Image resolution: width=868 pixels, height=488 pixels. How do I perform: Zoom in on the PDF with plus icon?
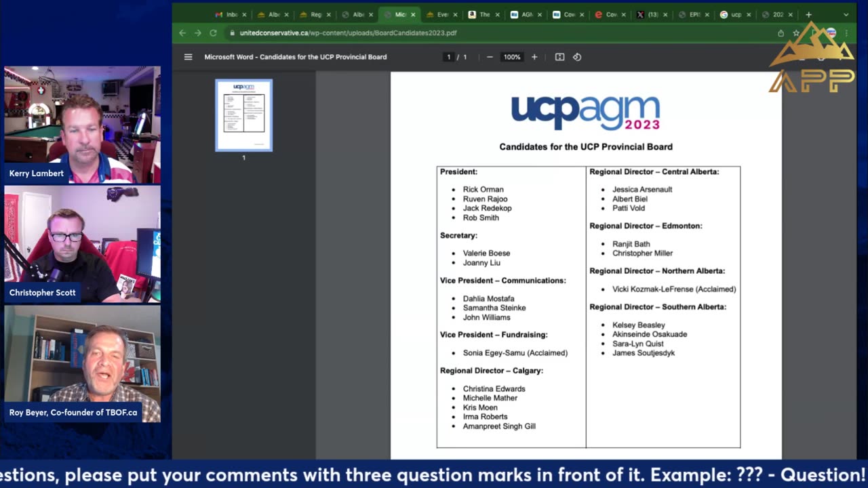pyautogui.click(x=534, y=57)
